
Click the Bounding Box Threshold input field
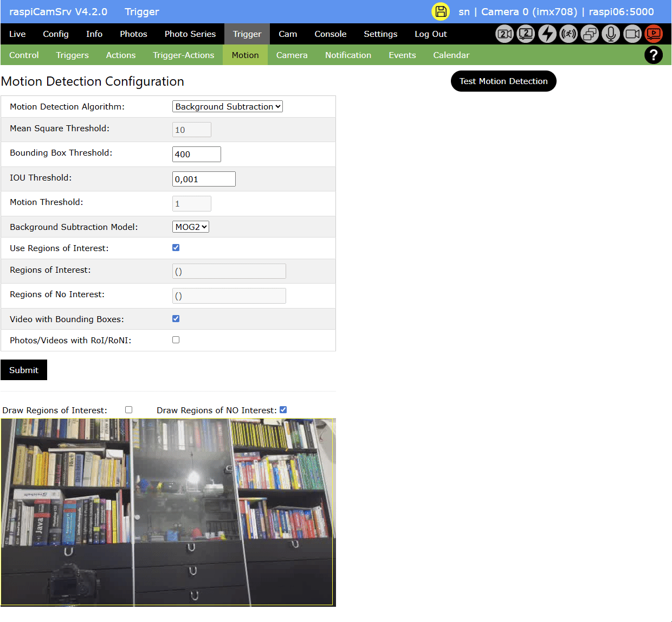coord(196,155)
